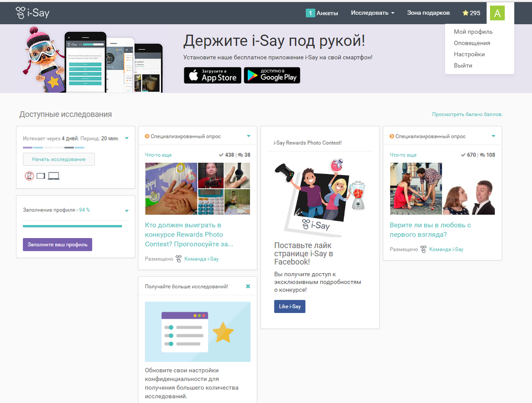Viewport: 532px width, 403px height.
Task: Click the i-Say Rewards Photo Contest! card title
Action: pyautogui.click(x=308, y=143)
